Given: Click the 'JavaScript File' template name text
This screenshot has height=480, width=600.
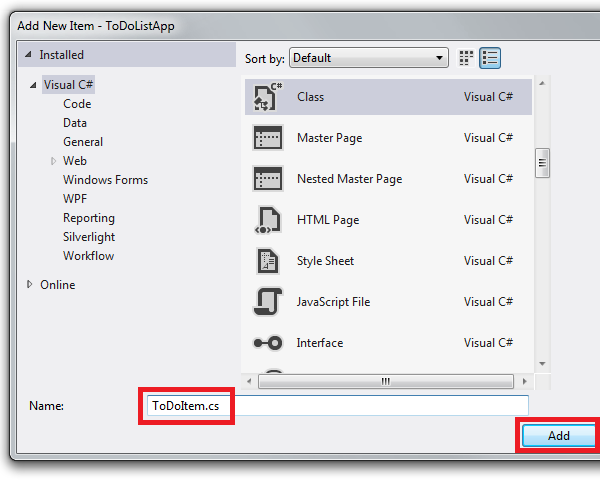Looking at the screenshot, I should click(x=333, y=302).
